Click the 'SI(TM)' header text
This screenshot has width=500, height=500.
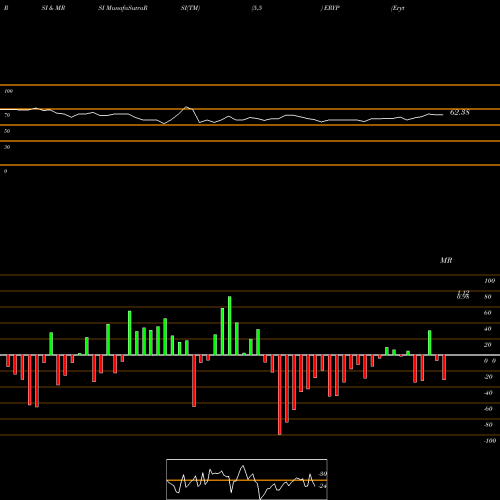coord(190,8)
